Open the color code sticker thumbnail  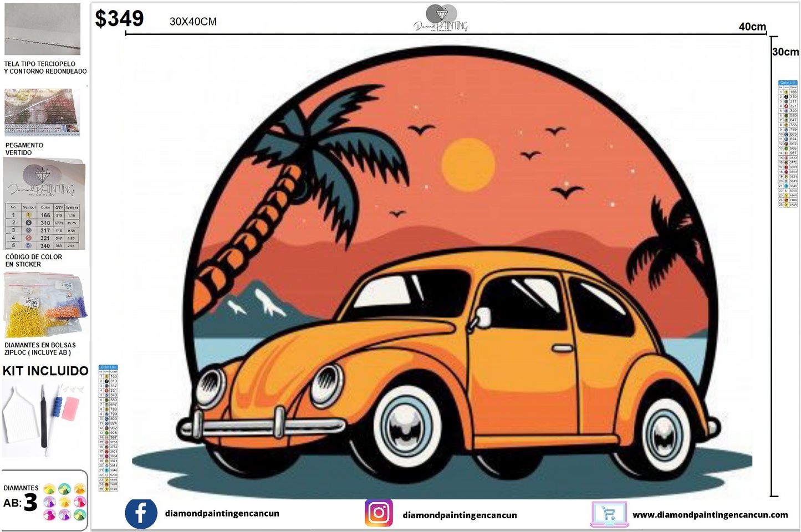point(44,204)
